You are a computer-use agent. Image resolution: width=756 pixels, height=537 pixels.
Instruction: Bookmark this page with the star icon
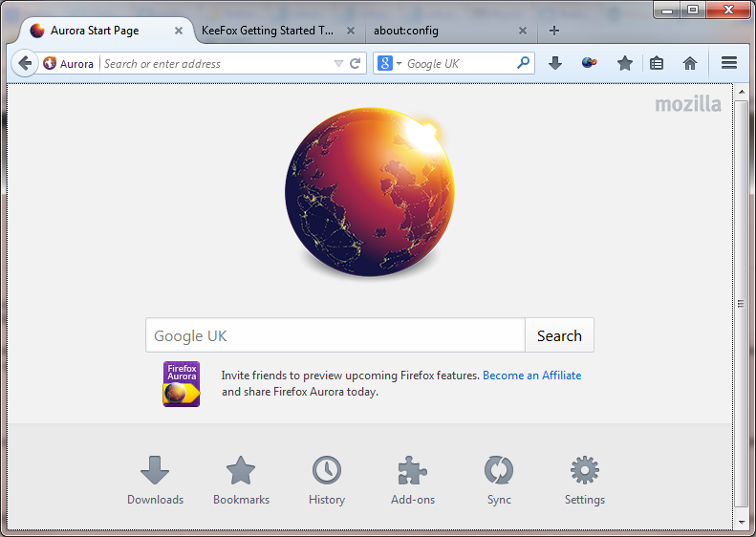tap(624, 63)
